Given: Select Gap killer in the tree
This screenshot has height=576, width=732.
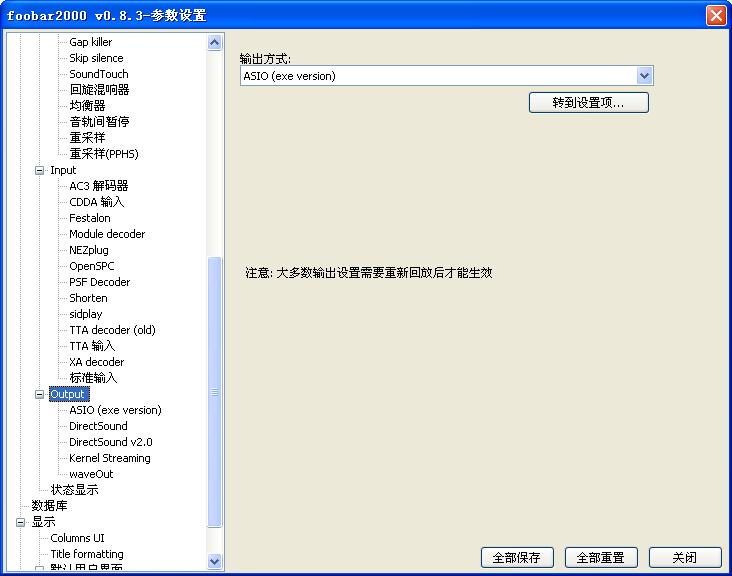Looking at the screenshot, I should pos(91,42).
